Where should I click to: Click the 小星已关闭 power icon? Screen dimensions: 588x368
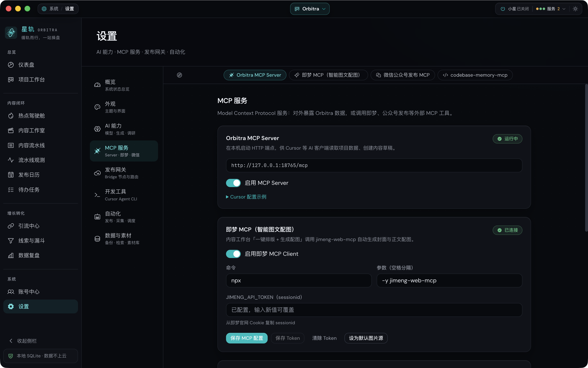pyautogui.click(x=503, y=9)
